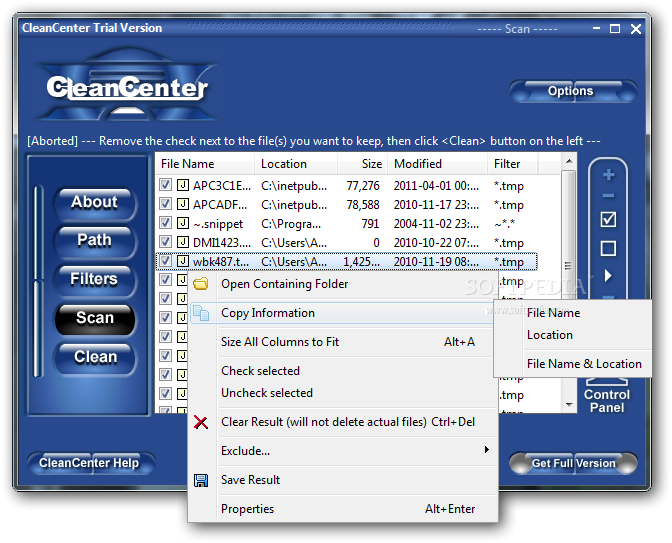This screenshot has height=543, width=672.
Task: Sort by Modified column header
Action: pos(437,164)
